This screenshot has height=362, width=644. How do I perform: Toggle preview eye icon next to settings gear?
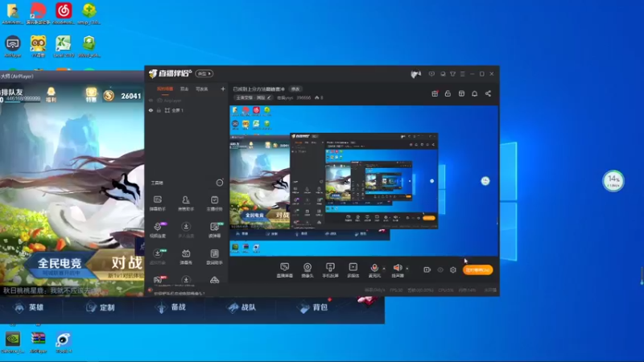[440, 269]
